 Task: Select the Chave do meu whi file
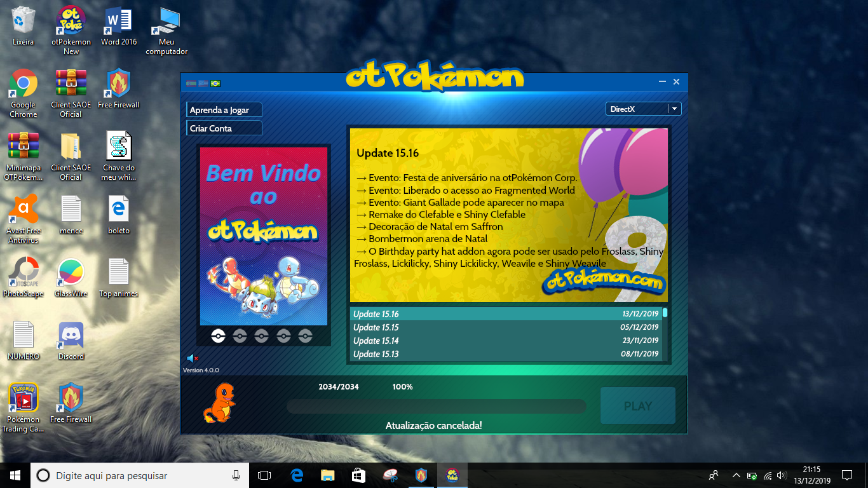tap(119, 156)
